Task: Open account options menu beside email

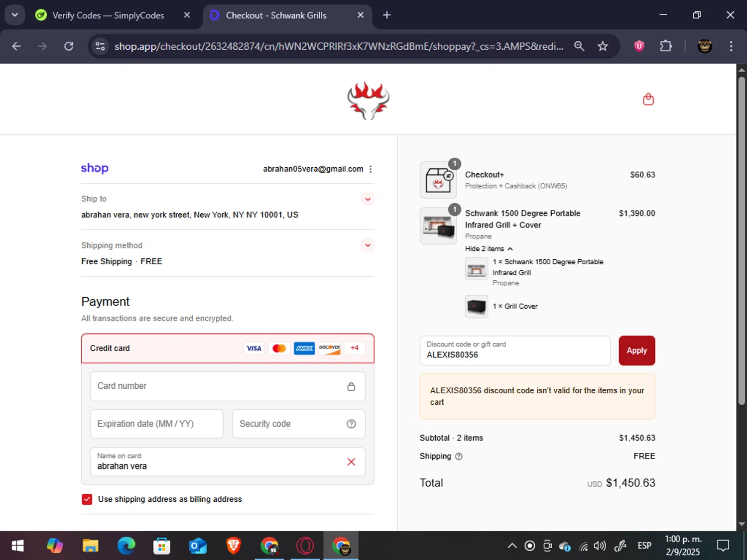Action: click(371, 169)
